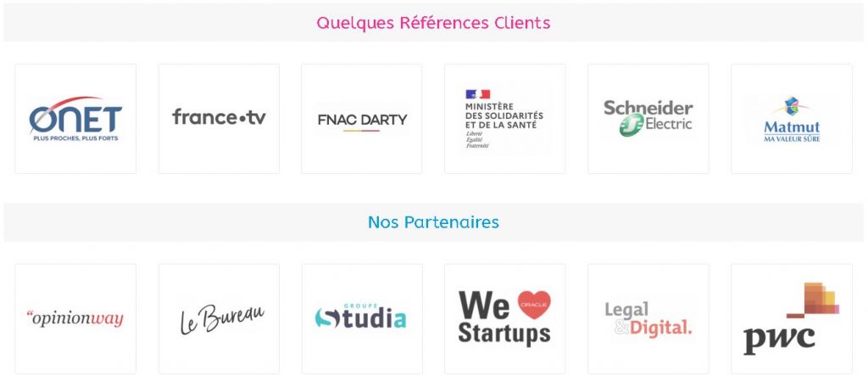Click the red heart Oracle icon

pos(535,304)
